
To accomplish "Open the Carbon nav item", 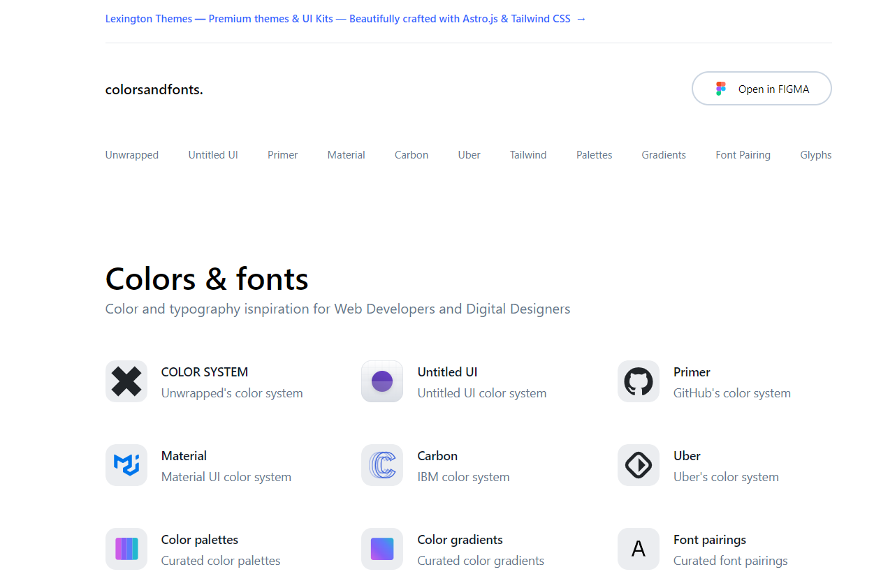I will 411,155.
